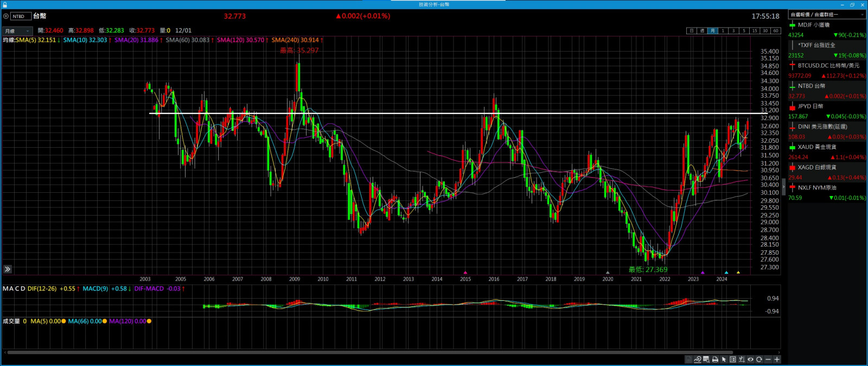Viewport: 868px width, 366px height.
Task: Click the NTBD symbol input field
Action: click(21, 16)
